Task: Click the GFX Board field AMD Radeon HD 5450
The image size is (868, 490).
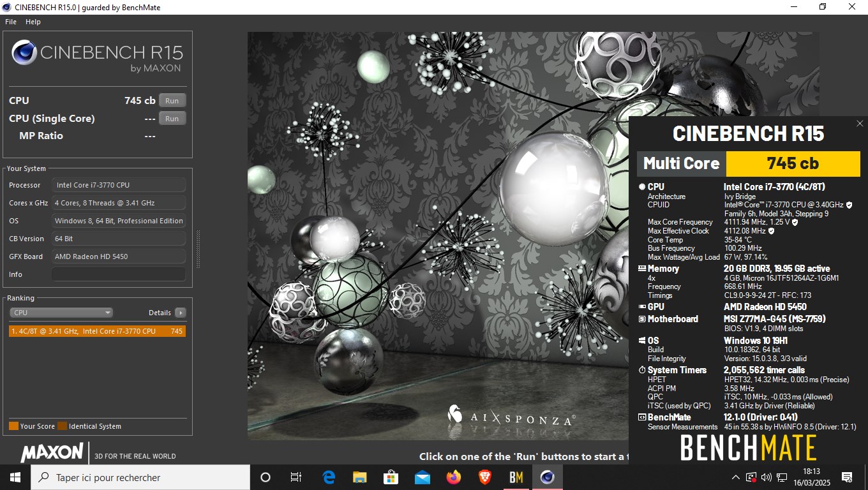Action: coord(119,256)
